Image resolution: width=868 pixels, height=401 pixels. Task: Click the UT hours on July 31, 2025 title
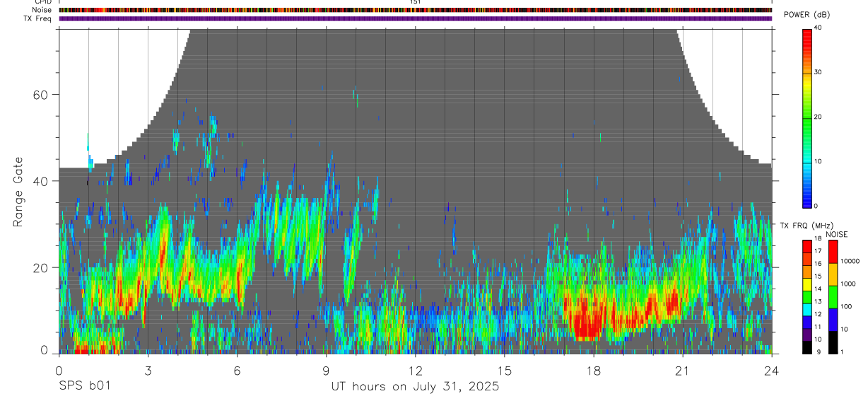[x=416, y=387]
